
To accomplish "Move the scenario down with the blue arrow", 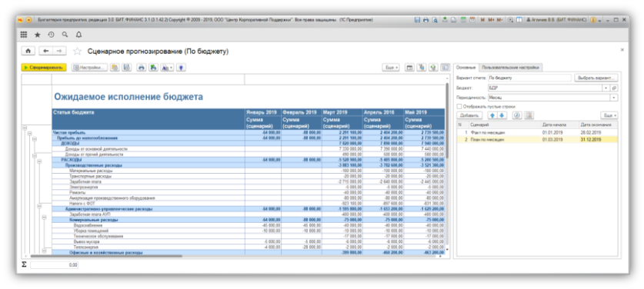I will [x=501, y=115].
